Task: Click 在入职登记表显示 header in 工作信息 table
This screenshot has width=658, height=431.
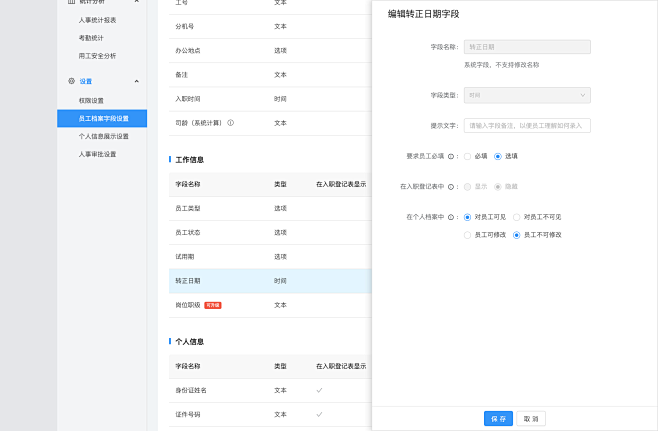Action: coord(341,184)
